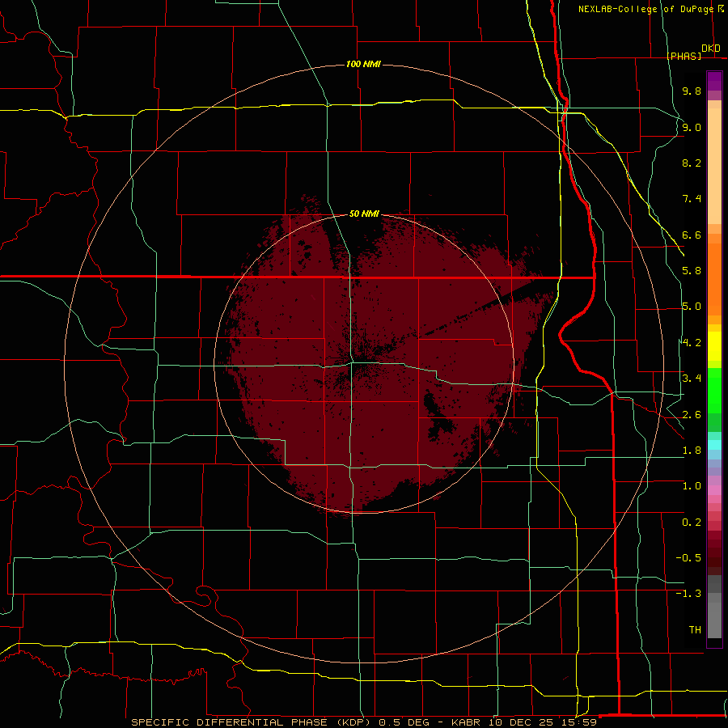The height and width of the screenshot is (728, 728).
Task: Click the 1.8 value on the color scale
Action: [692, 451]
